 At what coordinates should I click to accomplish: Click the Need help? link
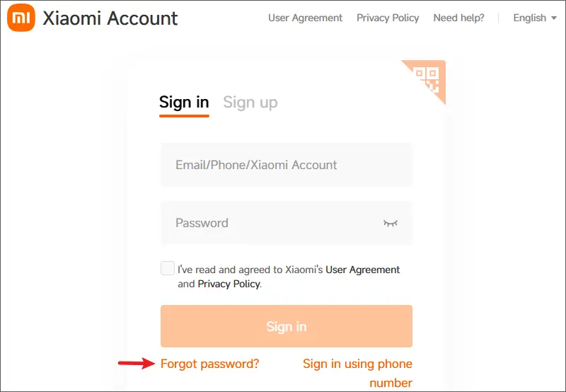click(458, 18)
